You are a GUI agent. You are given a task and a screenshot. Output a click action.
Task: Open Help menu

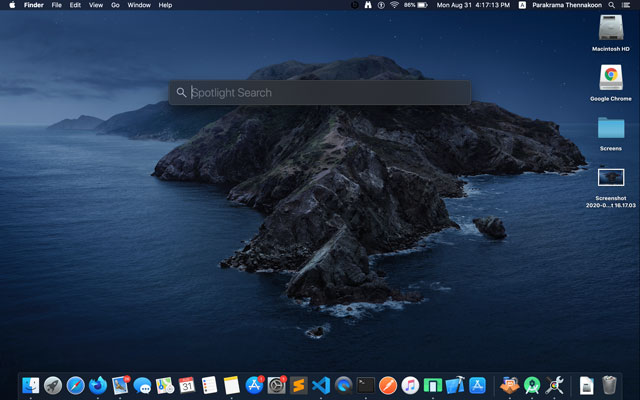tap(165, 5)
